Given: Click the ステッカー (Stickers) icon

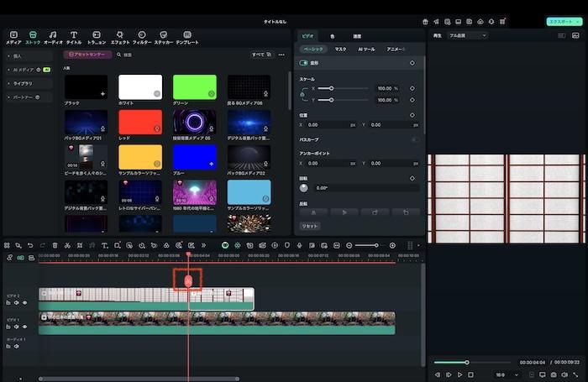Looking at the screenshot, I should 163,35.
